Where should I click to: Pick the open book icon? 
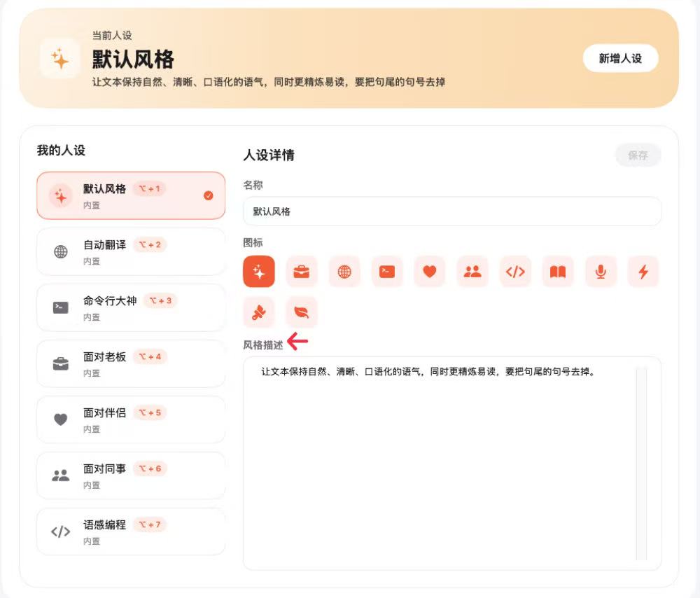tap(558, 272)
